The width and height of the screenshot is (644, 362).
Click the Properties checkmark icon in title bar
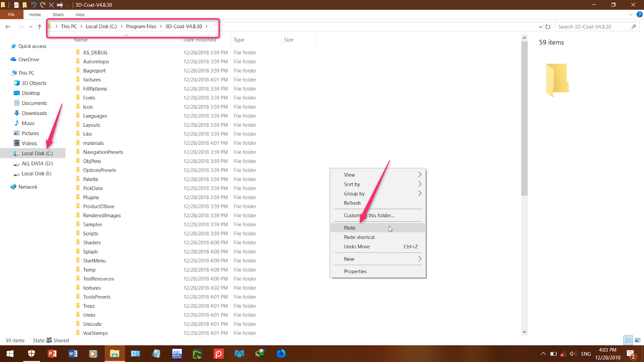coord(16,5)
